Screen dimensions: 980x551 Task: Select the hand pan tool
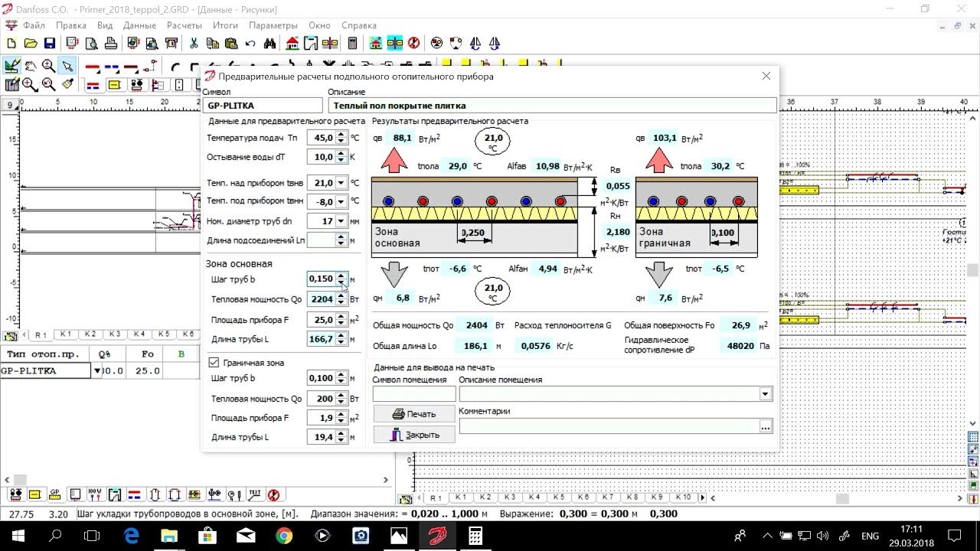click(x=31, y=66)
